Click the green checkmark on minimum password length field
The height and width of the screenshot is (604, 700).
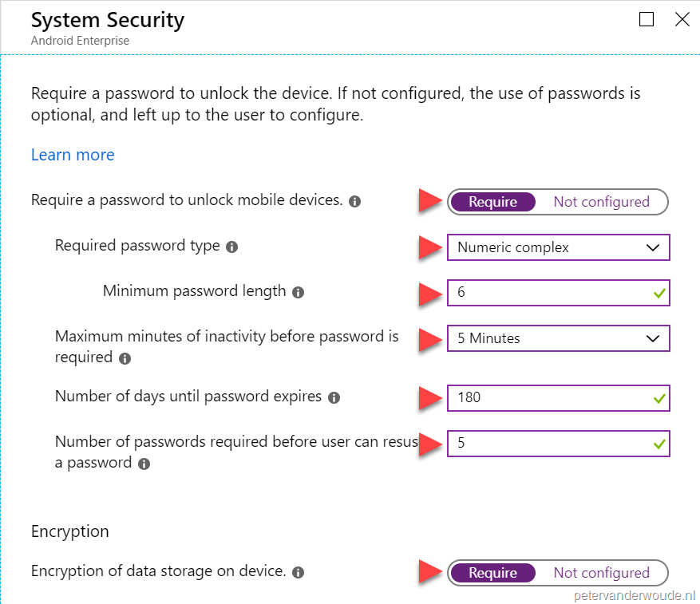658,294
